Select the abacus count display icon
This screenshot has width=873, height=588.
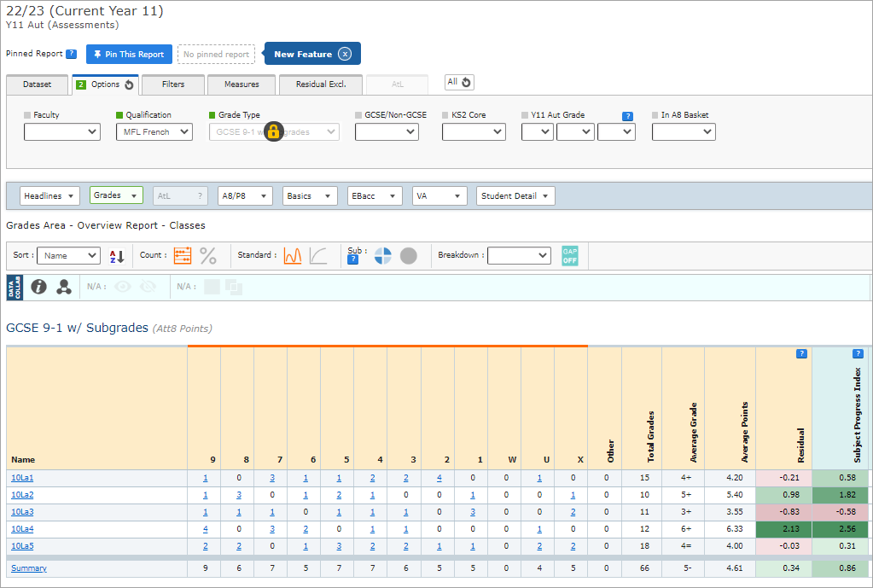pyautogui.click(x=183, y=255)
